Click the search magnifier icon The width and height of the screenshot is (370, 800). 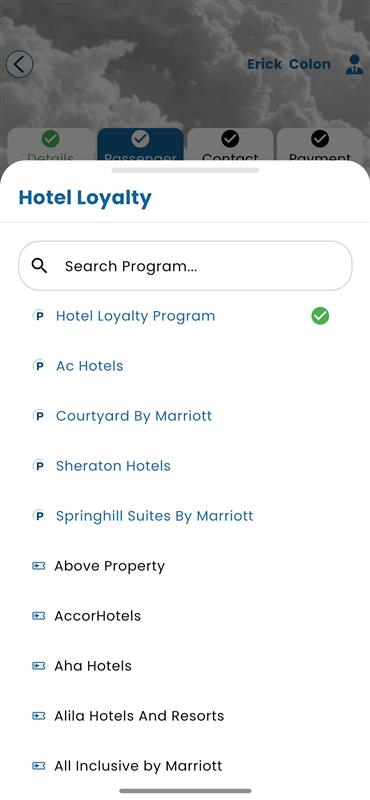click(39, 265)
